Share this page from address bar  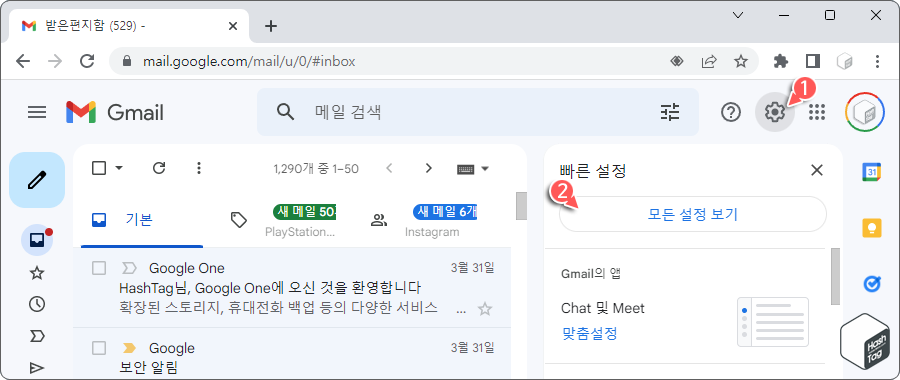coord(709,61)
